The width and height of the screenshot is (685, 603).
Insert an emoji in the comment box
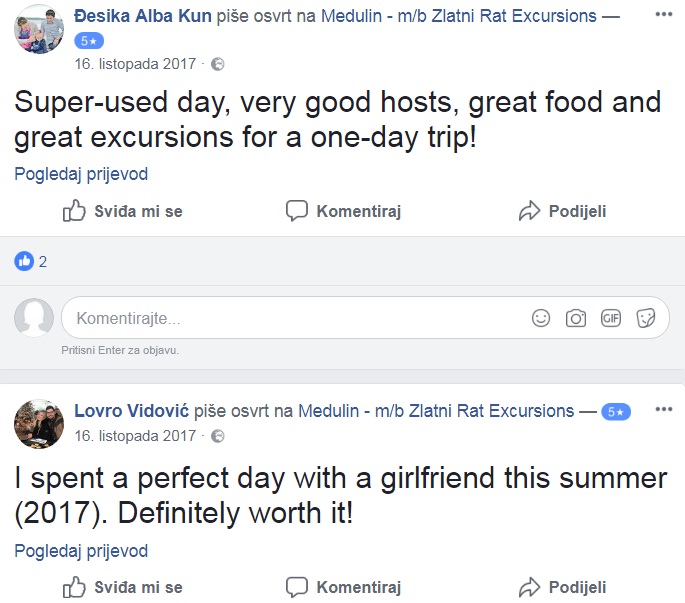click(541, 318)
